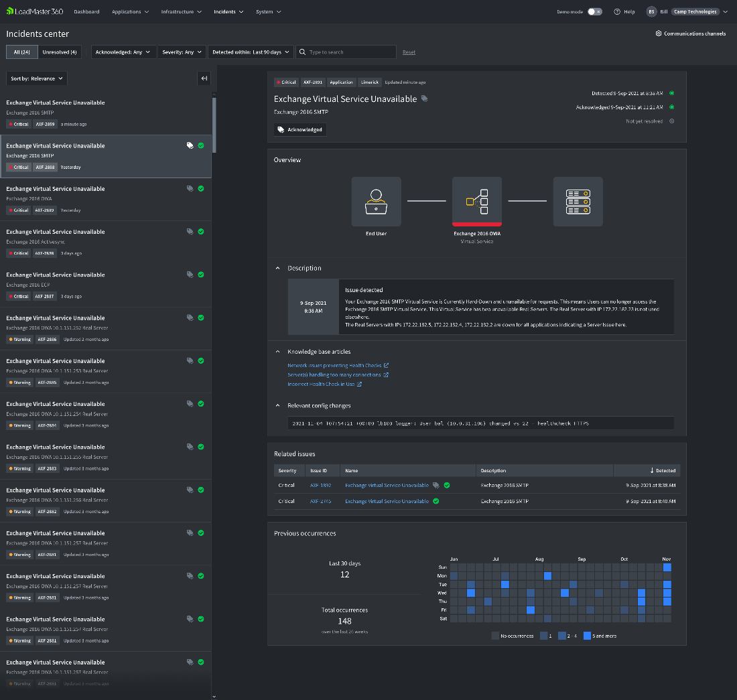737x700 pixels.
Task: Click the End User overview icon
Action: (x=376, y=202)
